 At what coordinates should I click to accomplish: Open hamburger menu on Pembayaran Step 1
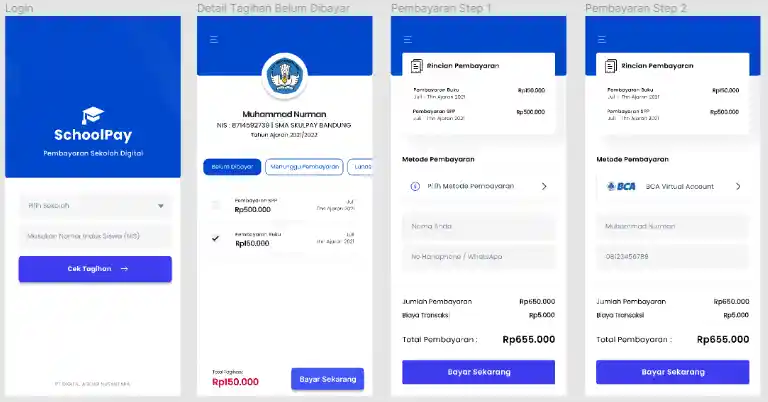tap(408, 40)
